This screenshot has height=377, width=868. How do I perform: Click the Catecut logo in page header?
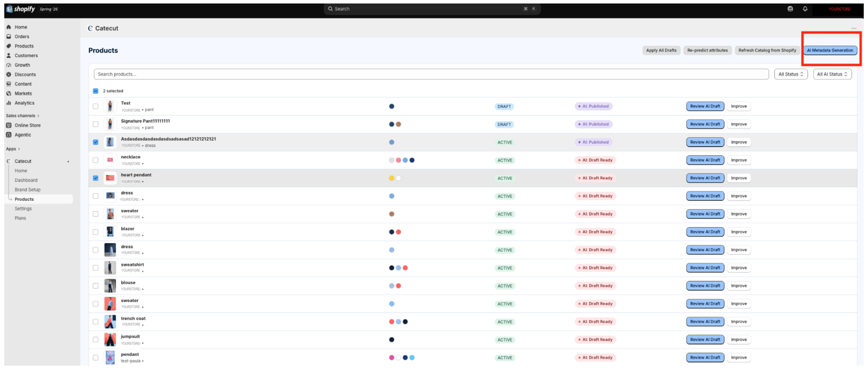coord(90,28)
